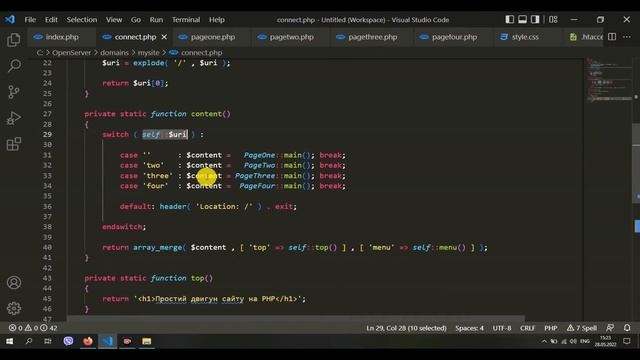This screenshot has width=640, height=360.
Task: Open the Extensions view
Action: coord(13,144)
